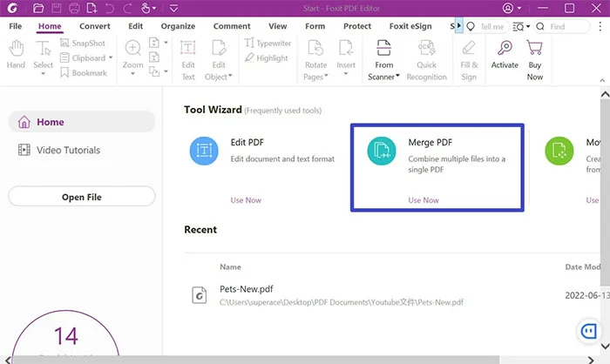Switch to the Convert tab
The height and width of the screenshot is (364, 610).
[x=94, y=27]
